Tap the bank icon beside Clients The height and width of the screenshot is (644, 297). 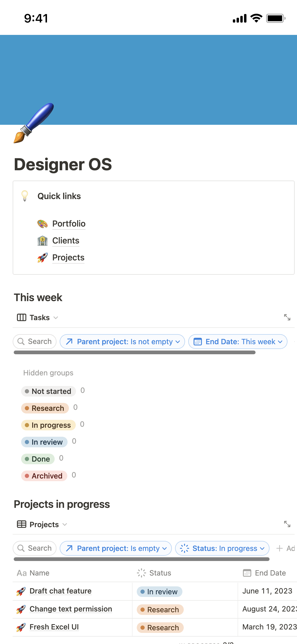pos(43,241)
